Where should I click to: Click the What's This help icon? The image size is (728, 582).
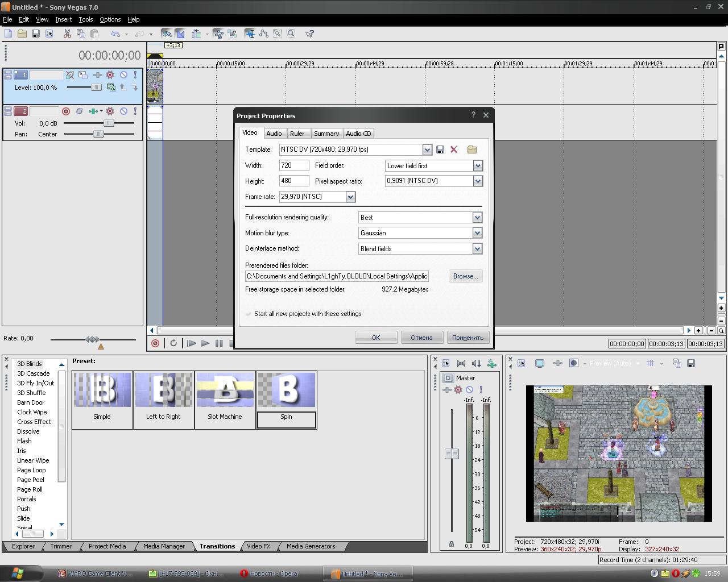point(309,34)
